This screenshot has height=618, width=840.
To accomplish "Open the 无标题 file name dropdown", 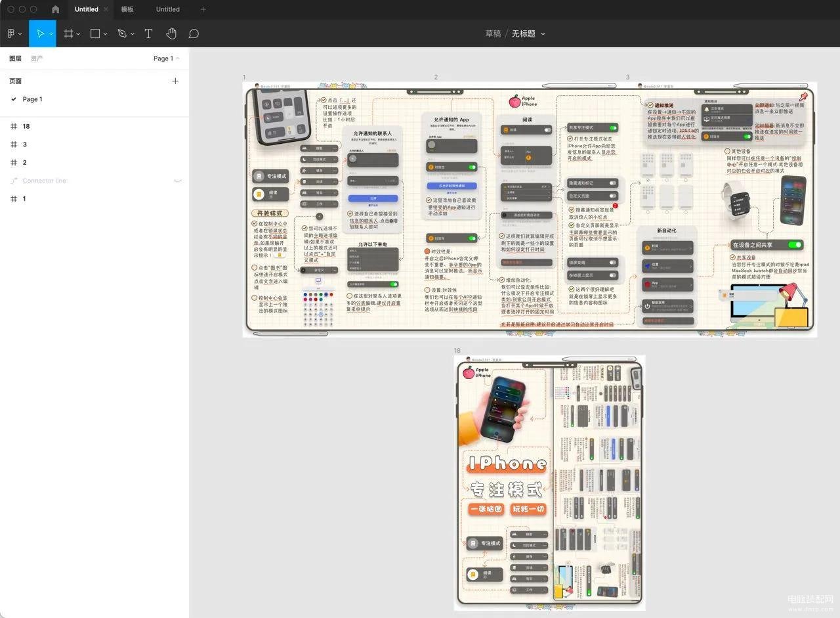I will coord(543,34).
